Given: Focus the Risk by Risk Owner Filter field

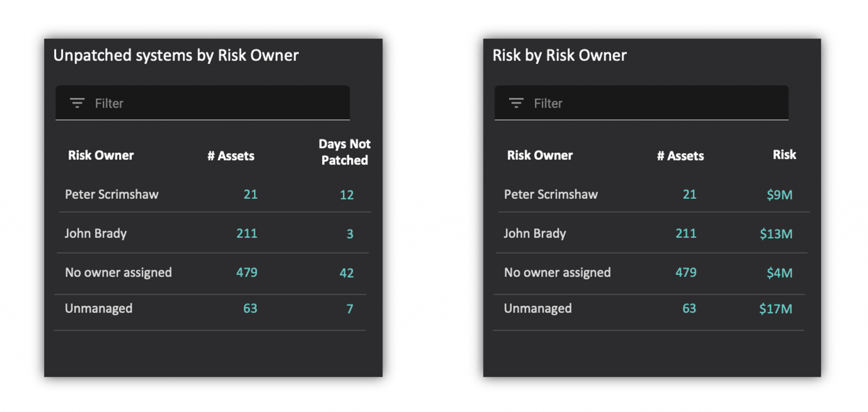Looking at the screenshot, I should 653,103.
